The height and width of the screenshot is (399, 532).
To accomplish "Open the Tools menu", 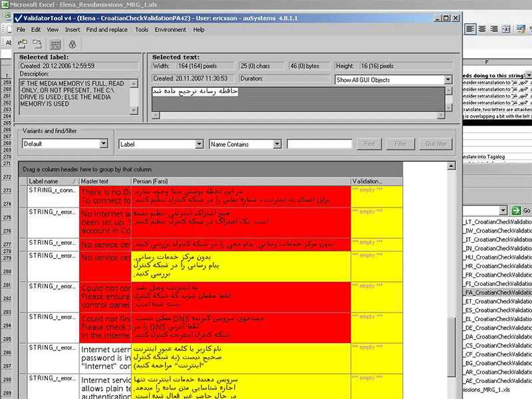I will (x=142, y=30).
